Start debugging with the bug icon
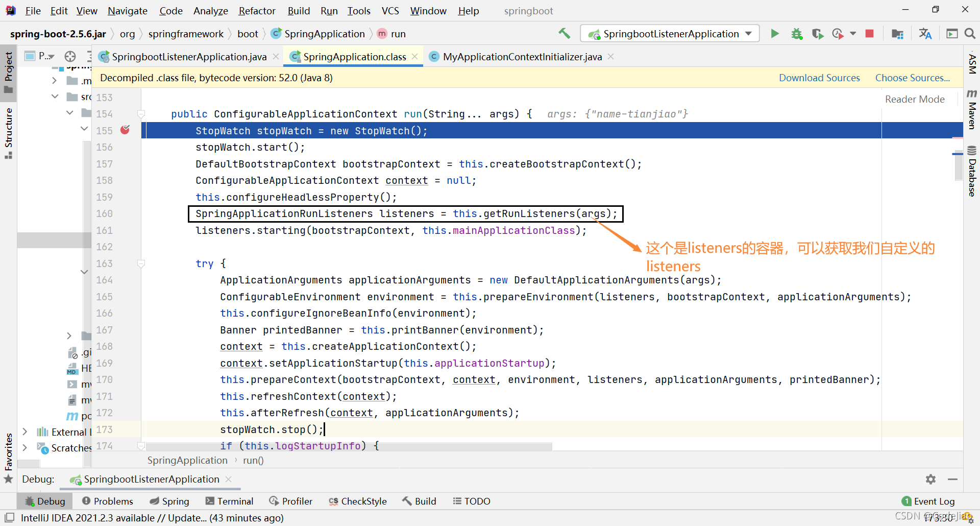Screen dimensions: 980x526 (797, 34)
